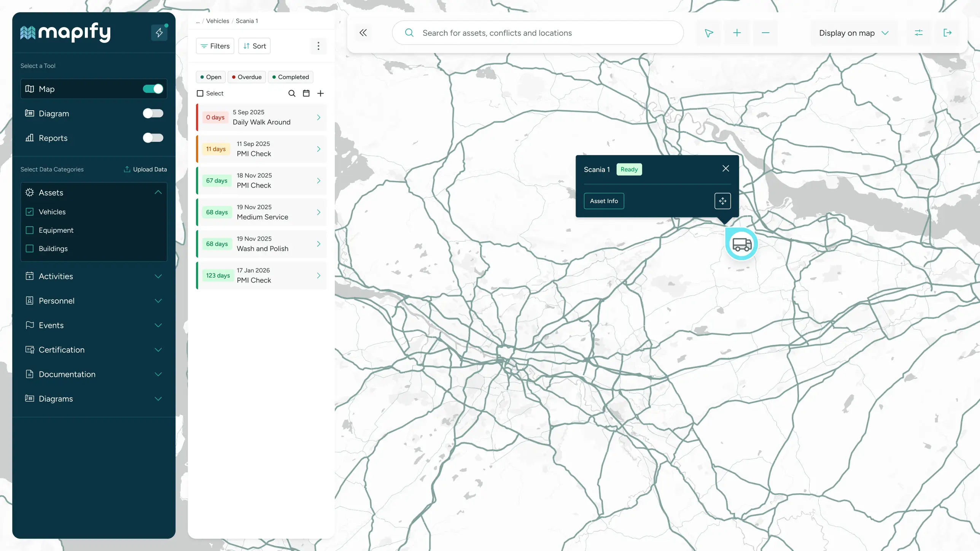Image resolution: width=980 pixels, height=551 pixels.
Task: Uncheck the Vehicles asset category
Action: [x=30, y=212]
